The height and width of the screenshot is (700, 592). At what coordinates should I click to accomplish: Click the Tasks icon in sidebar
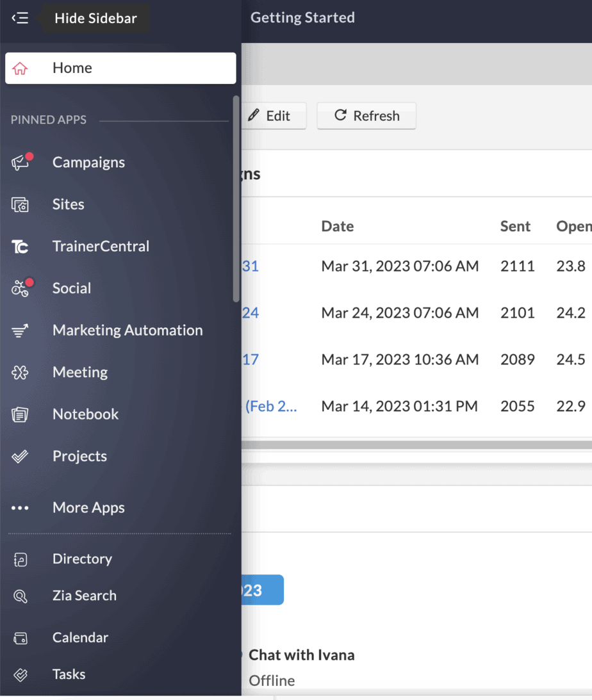(20, 674)
